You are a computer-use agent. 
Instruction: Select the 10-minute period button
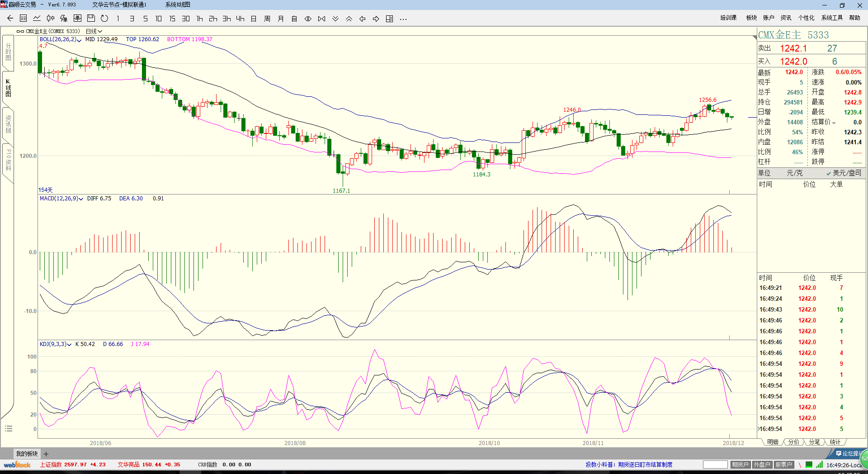159,19
